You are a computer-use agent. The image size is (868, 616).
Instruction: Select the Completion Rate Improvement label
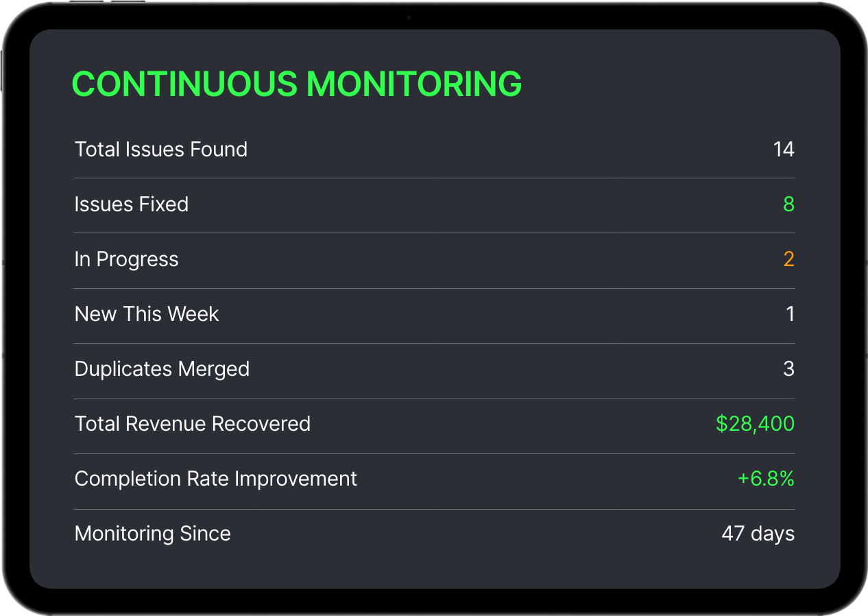click(x=216, y=479)
